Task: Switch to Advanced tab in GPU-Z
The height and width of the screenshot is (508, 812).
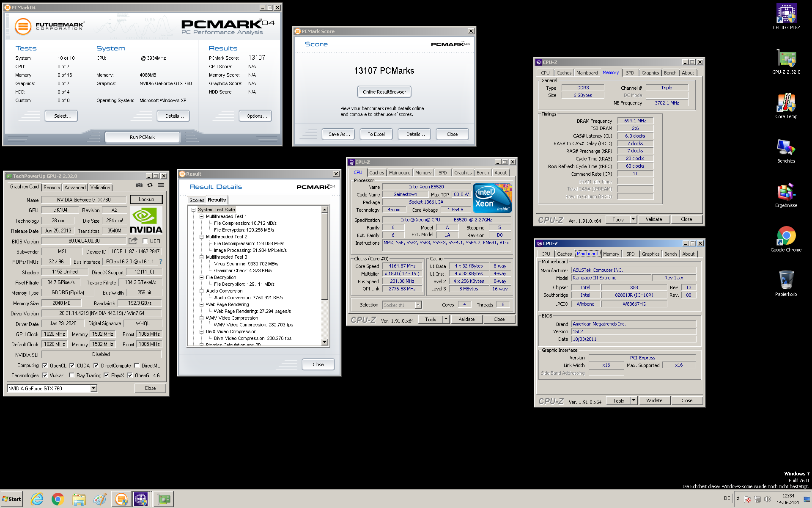Action: coord(75,188)
